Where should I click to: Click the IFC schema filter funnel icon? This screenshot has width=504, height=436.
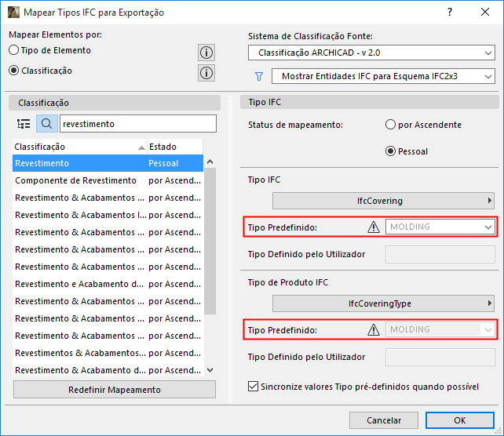[258, 77]
